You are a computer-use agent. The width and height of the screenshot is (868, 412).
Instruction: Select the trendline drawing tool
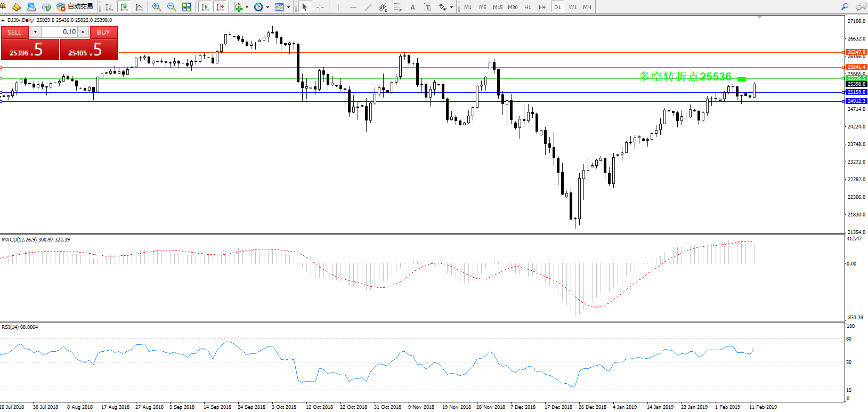[368, 7]
